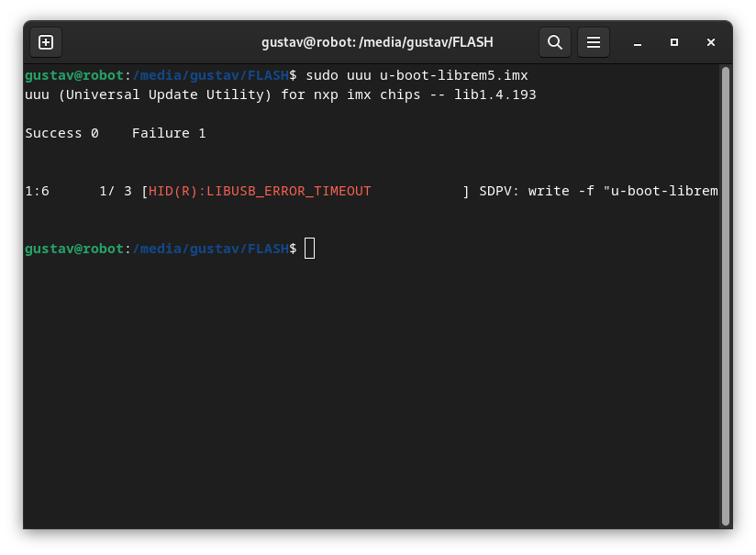Viewport: 756px width, 555px height.
Task: Click the bottom prompt path /media/gustav/FLASH
Action: pyautogui.click(x=211, y=249)
